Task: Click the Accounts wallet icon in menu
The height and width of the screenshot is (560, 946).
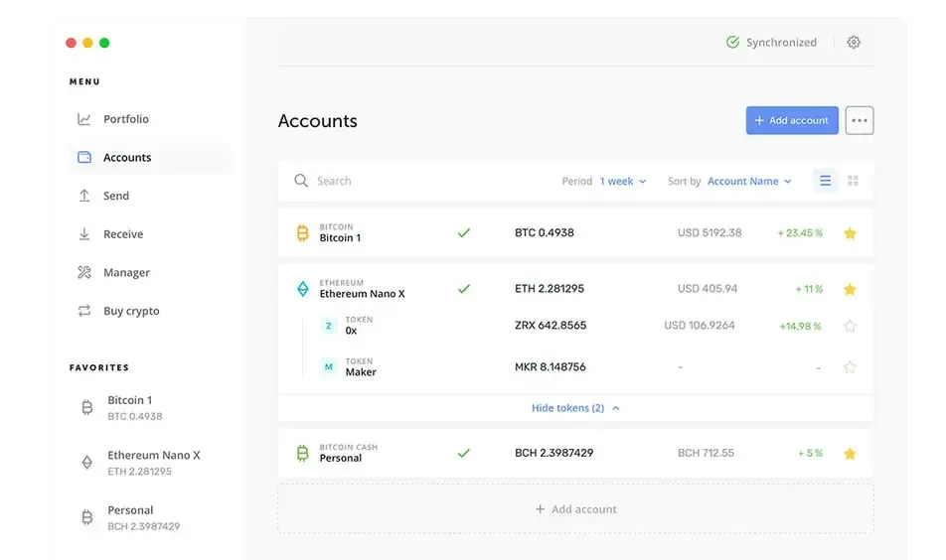Action: click(84, 157)
